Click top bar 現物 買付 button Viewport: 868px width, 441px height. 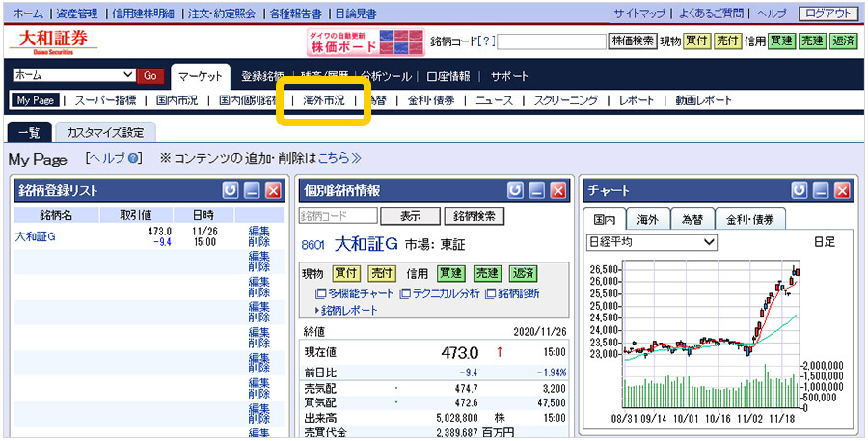[x=697, y=41]
